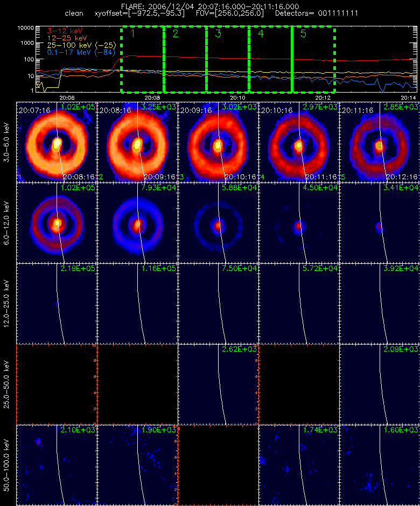420x506 pixels.
Task: Open the 25.0-50.0 keV image labeled 2.62E+03
Action: click(x=218, y=384)
